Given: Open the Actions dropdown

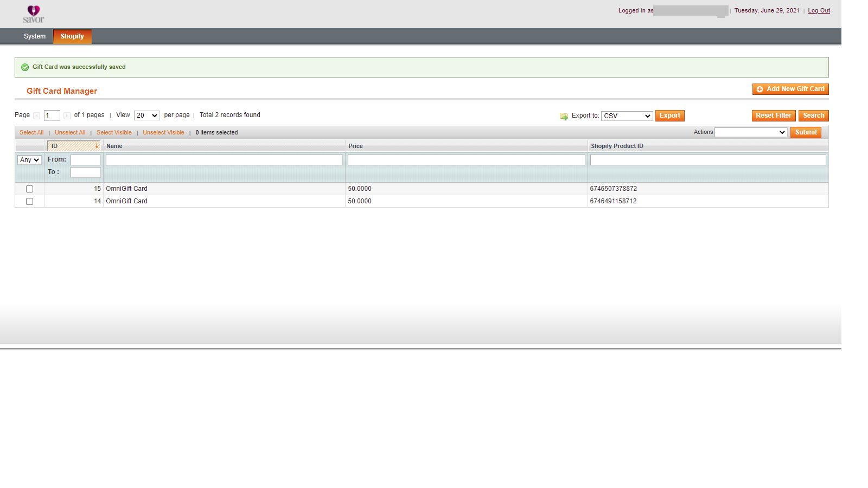Looking at the screenshot, I should coord(750,132).
